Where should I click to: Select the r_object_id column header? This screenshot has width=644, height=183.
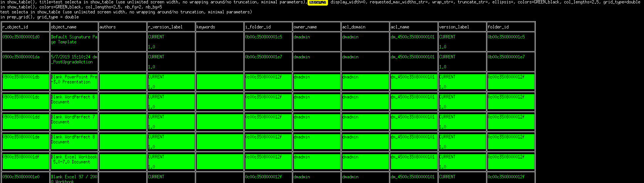click(26, 27)
